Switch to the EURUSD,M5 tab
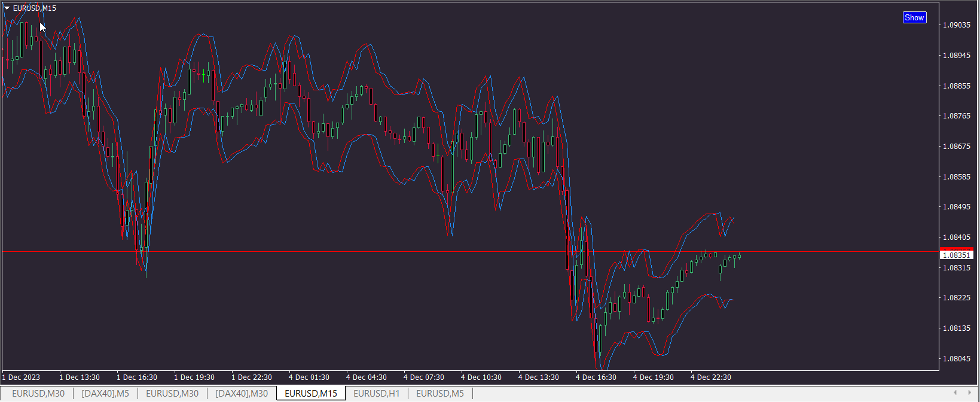Image resolution: width=980 pixels, height=402 pixels. click(x=440, y=393)
